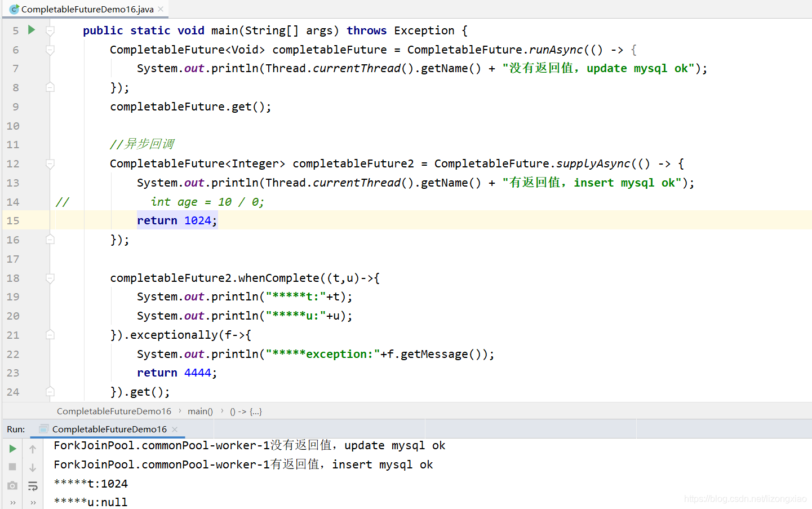Viewport: 812px width, 509px height.
Task: Click the Java class icon on the editor tab
Action: [14, 9]
